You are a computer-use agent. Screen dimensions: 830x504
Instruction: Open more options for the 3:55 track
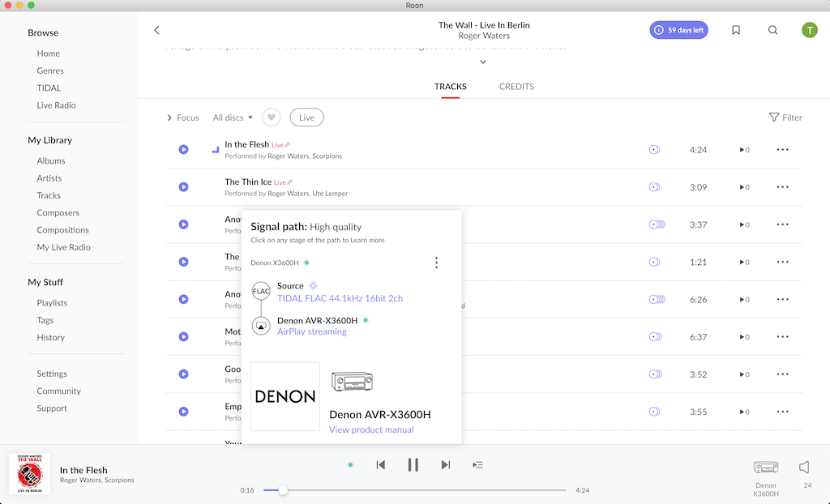tap(782, 412)
